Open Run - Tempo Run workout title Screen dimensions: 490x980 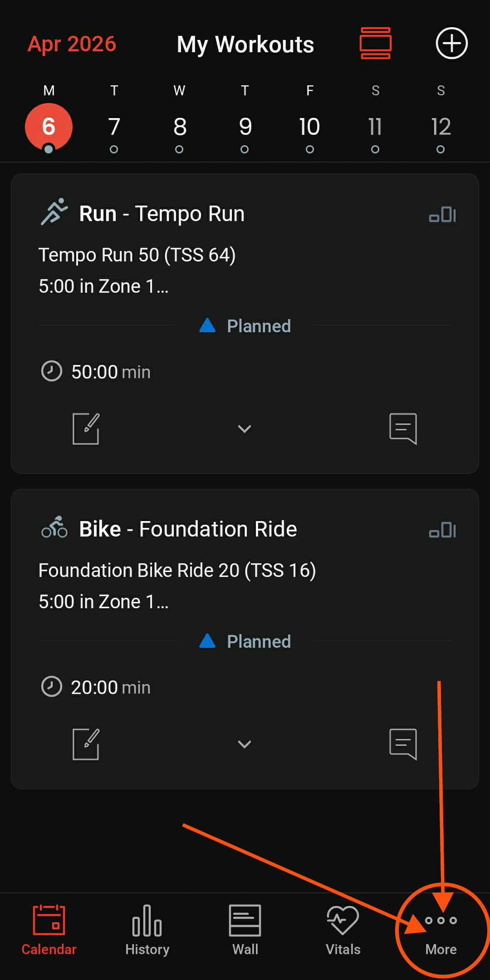pyautogui.click(x=162, y=214)
